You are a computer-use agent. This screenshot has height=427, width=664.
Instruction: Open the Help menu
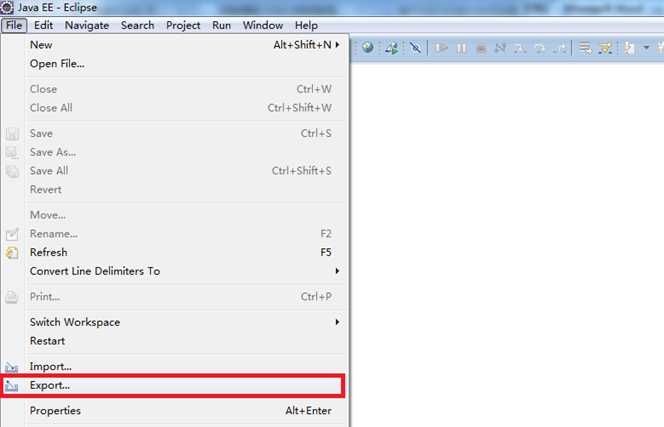pyautogui.click(x=306, y=25)
